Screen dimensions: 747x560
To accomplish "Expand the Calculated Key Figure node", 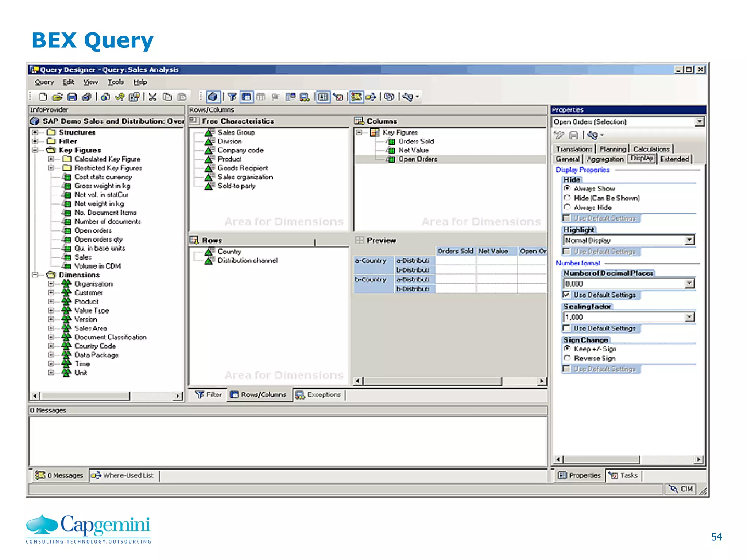I will coord(51,159).
